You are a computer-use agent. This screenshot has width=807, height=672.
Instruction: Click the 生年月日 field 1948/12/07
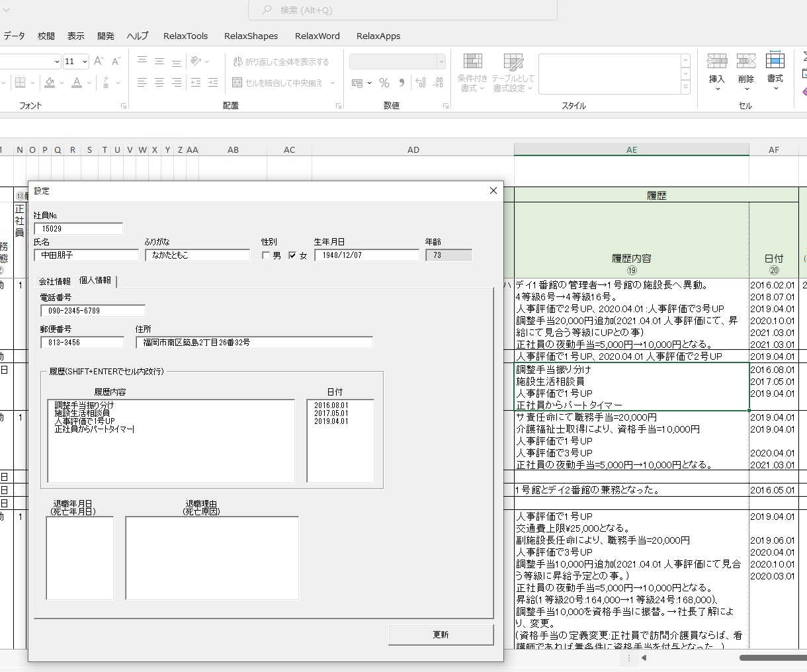(x=367, y=255)
